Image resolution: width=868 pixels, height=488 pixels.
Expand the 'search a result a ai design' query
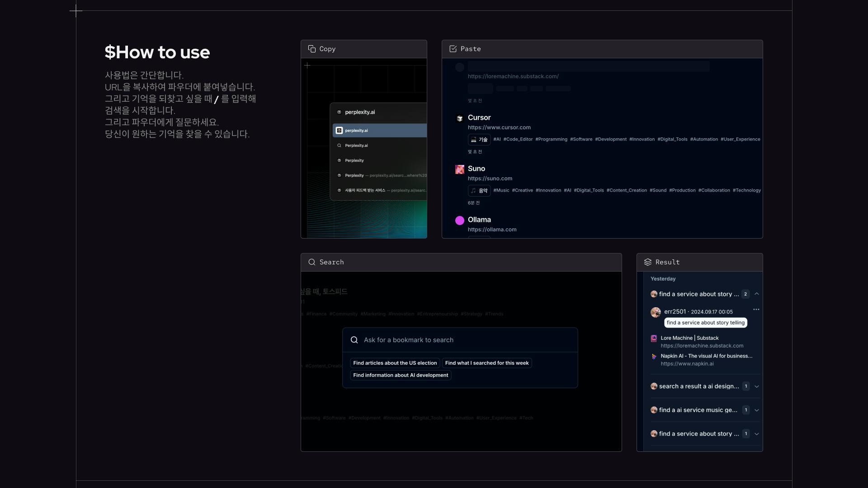coord(756,386)
